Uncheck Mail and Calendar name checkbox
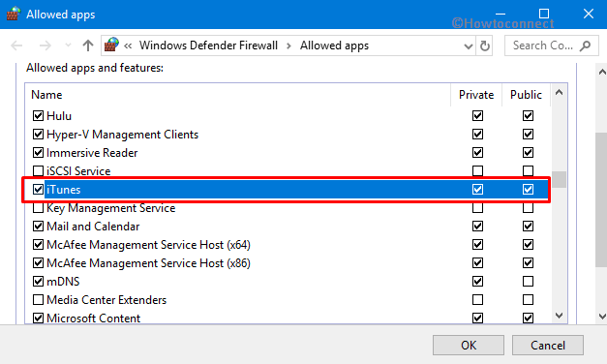 [38, 227]
